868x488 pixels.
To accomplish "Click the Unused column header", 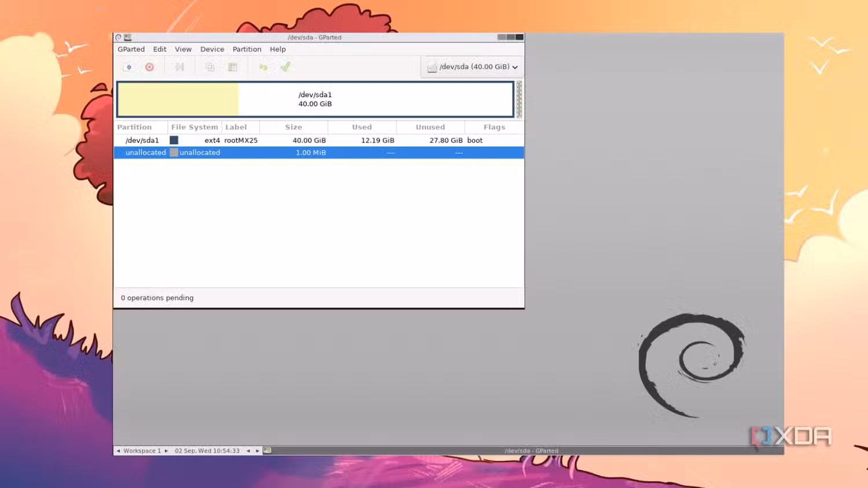I will [430, 127].
